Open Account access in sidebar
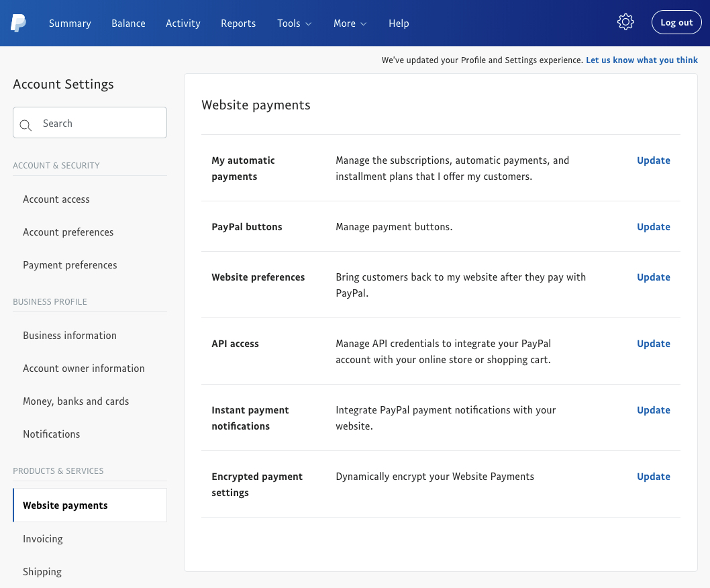The height and width of the screenshot is (588, 710). point(56,199)
